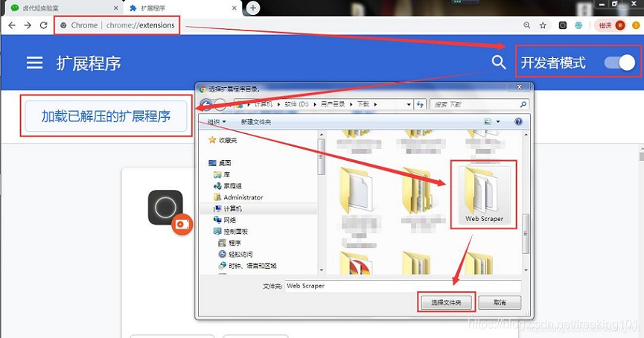Close the 扩展程序 tab
This screenshot has width=644, height=338.
(x=234, y=7)
